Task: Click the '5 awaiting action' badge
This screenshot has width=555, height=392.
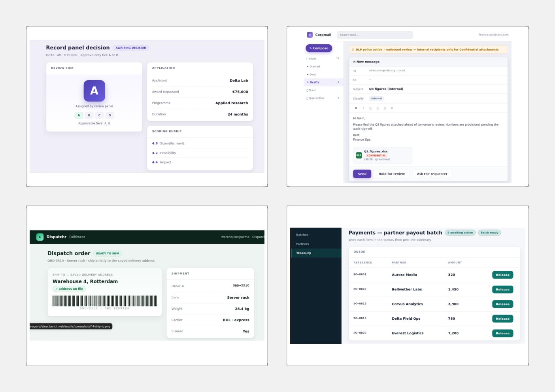Action: tap(460, 233)
